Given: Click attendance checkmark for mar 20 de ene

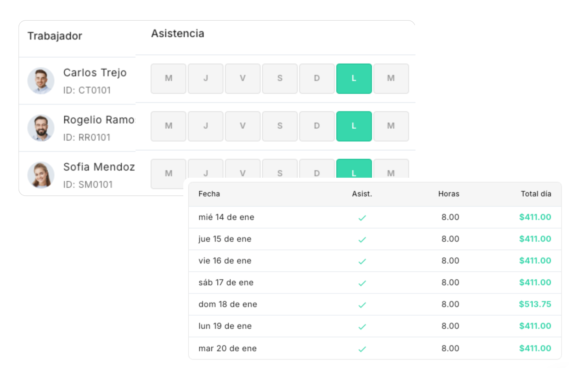Looking at the screenshot, I should [362, 349].
